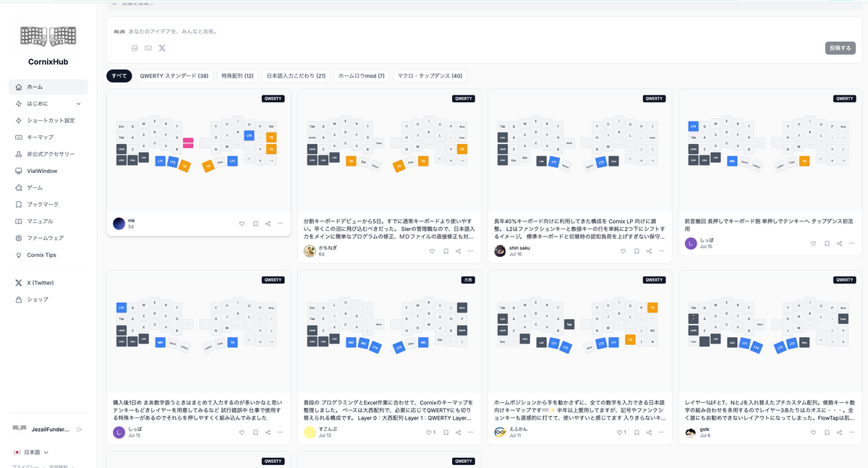The height and width of the screenshot is (468, 868).
Task: Bookmark mk's keymap post
Action: click(255, 224)
